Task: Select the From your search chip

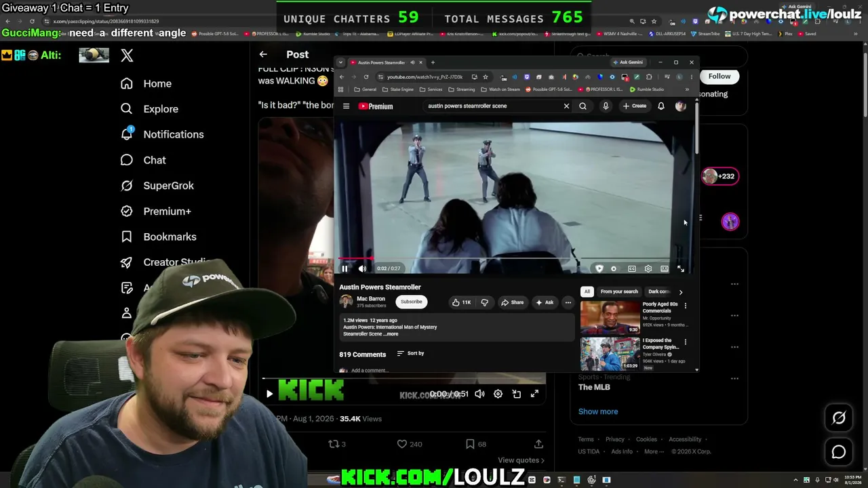Action: [x=619, y=291]
